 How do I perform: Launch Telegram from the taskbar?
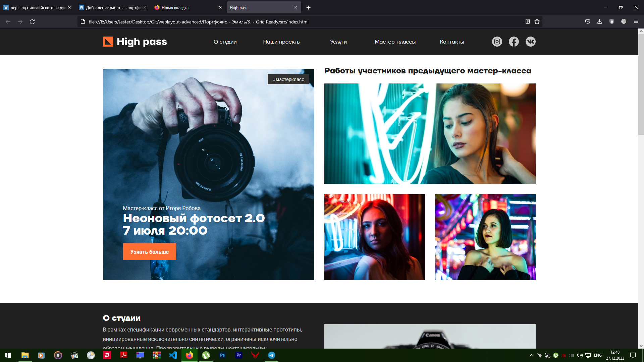[271, 355]
